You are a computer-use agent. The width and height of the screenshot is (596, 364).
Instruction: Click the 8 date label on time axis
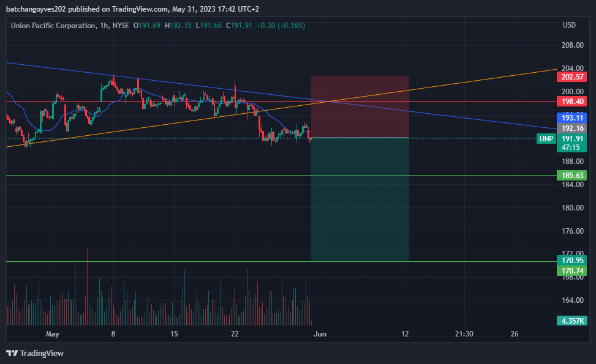point(113,334)
